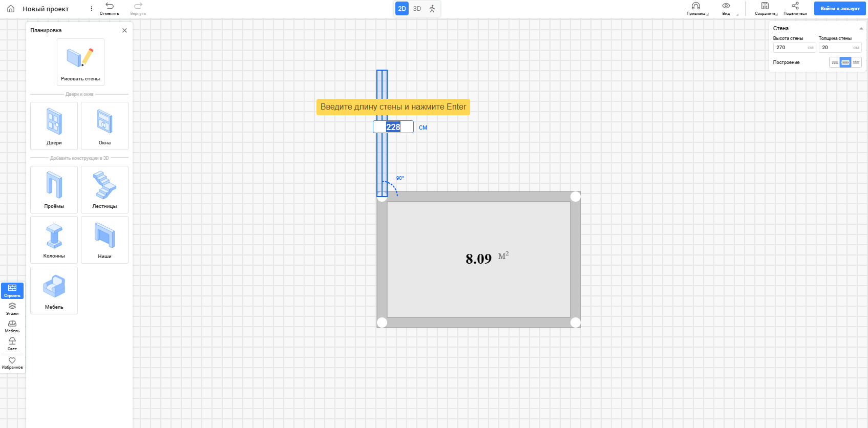Open the Мебель card in Планировка panel
The image size is (868, 428).
pos(54,290)
